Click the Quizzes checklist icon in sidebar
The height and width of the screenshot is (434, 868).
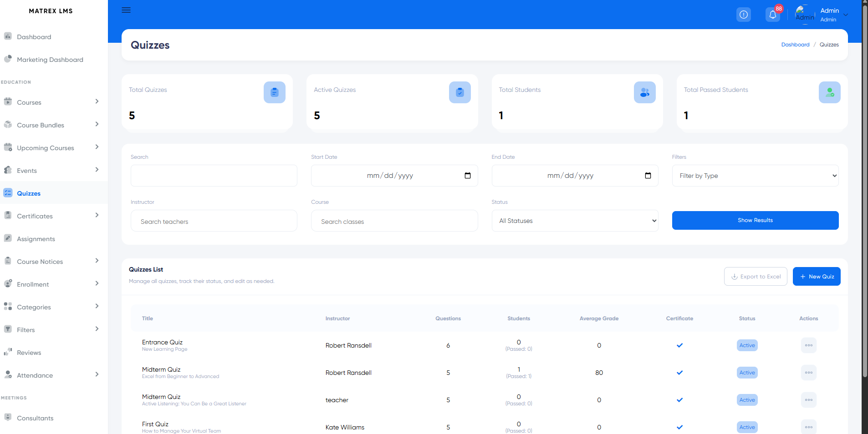pyautogui.click(x=8, y=192)
